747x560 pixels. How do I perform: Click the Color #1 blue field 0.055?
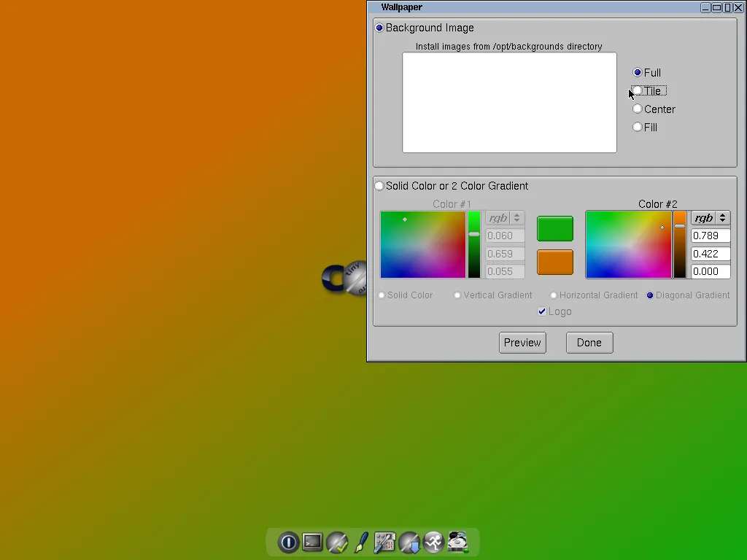pos(505,271)
